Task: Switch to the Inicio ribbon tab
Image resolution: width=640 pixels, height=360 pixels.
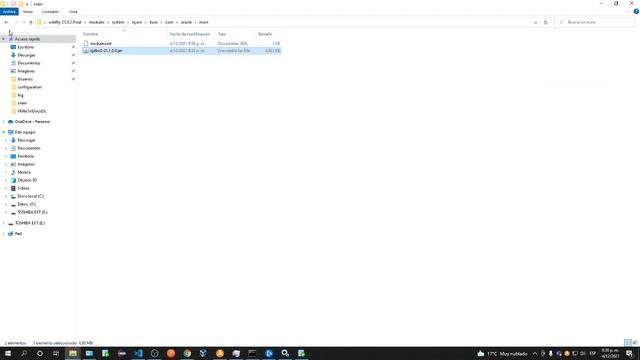Action: pos(28,12)
